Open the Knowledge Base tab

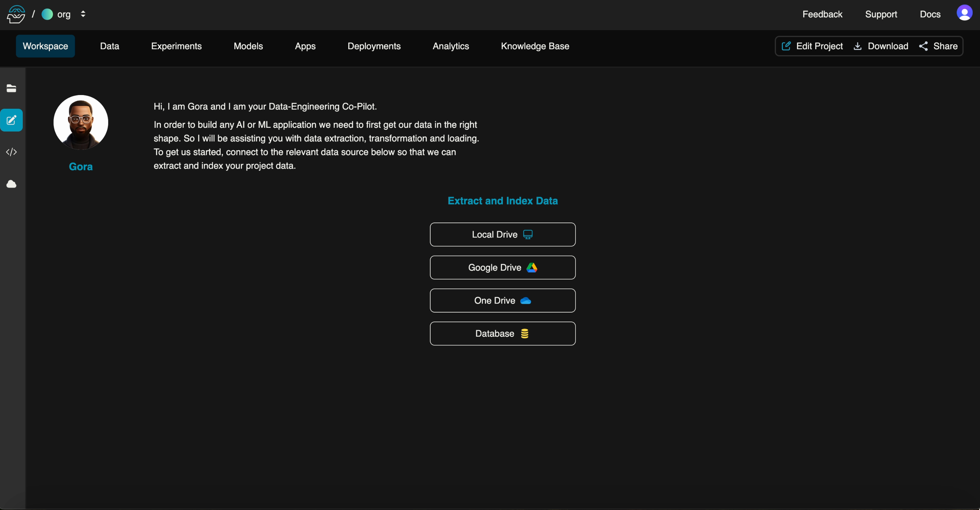click(534, 46)
